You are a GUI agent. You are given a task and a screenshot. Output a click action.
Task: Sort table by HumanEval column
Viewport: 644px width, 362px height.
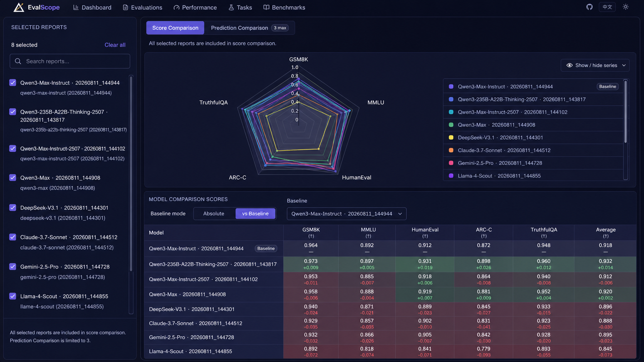click(425, 233)
